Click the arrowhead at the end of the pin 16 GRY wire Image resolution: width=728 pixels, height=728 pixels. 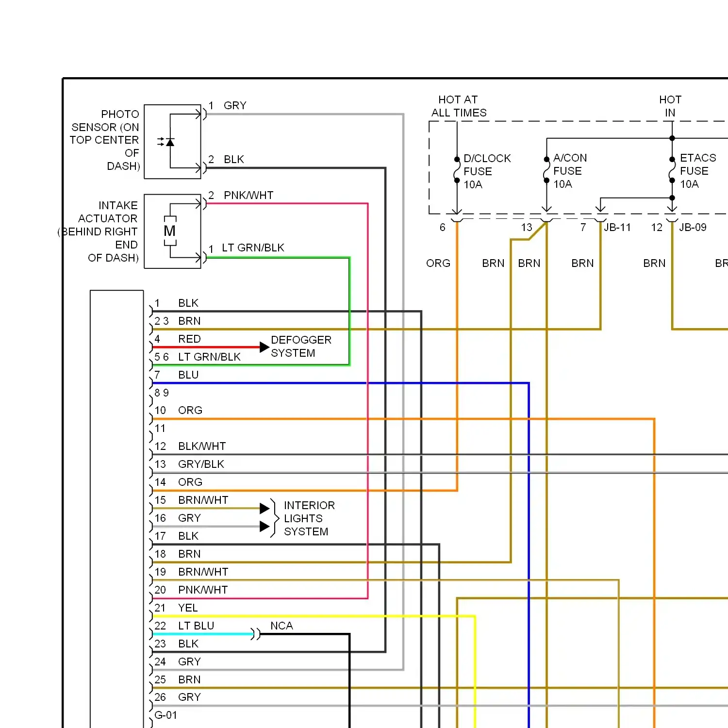pos(265,526)
